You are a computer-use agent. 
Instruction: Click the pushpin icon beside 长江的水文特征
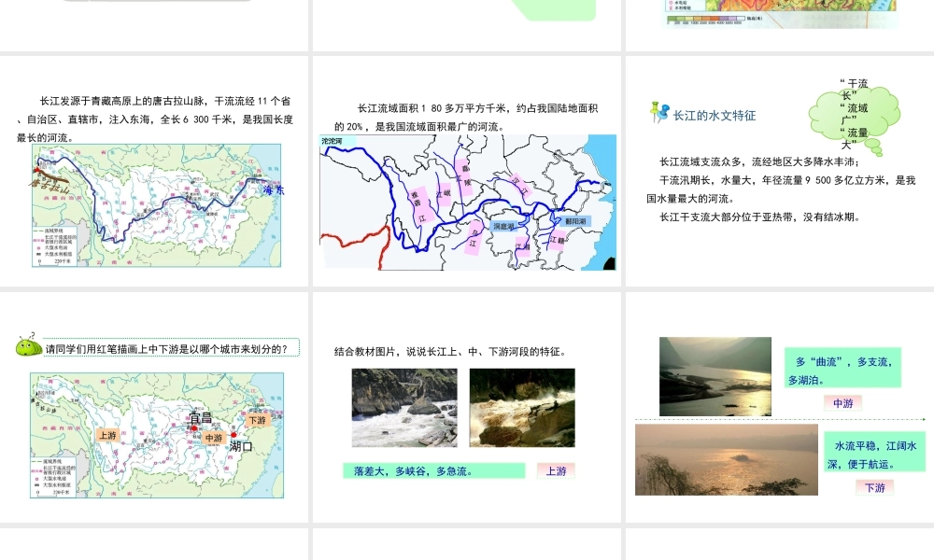(x=658, y=112)
